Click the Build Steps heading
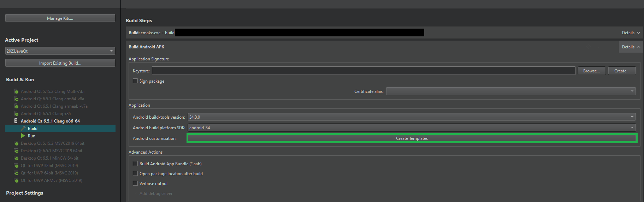Image resolution: width=644 pixels, height=202 pixels. (139, 20)
